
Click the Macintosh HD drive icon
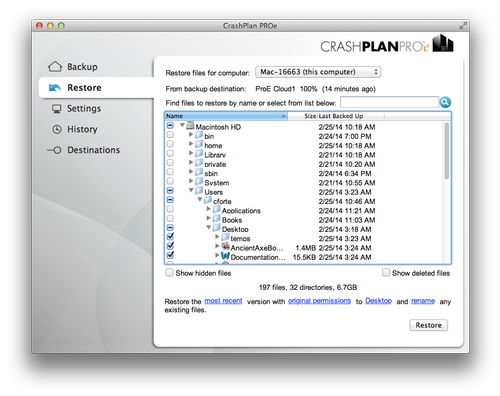190,126
